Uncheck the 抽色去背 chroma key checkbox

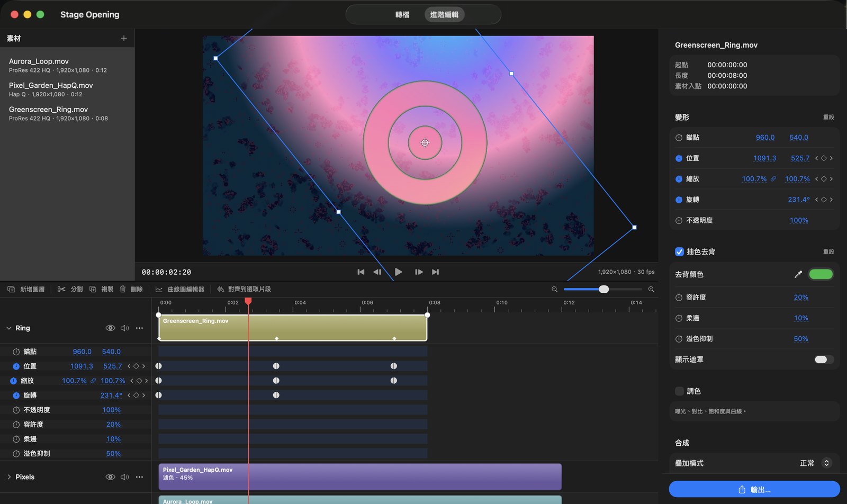pos(679,252)
